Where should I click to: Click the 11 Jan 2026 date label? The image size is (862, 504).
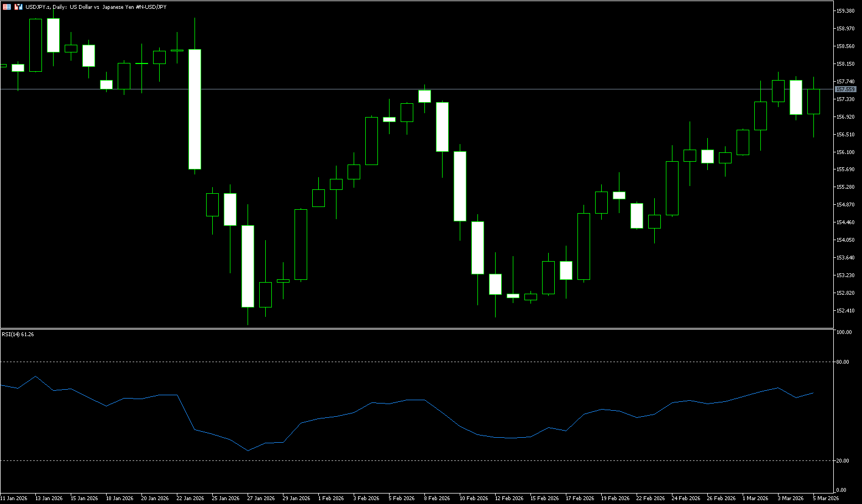(14, 498)
